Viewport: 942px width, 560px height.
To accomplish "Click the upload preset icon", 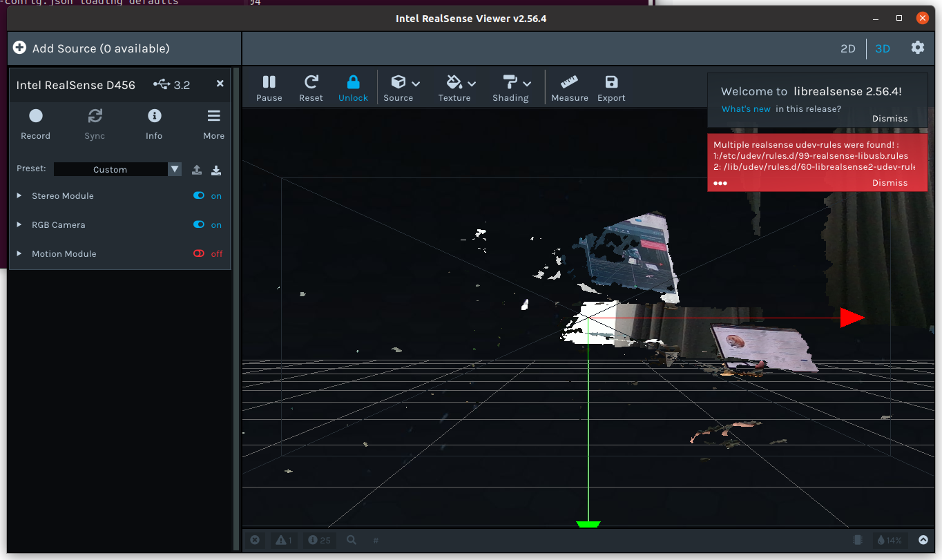I will tap(197, 170).
